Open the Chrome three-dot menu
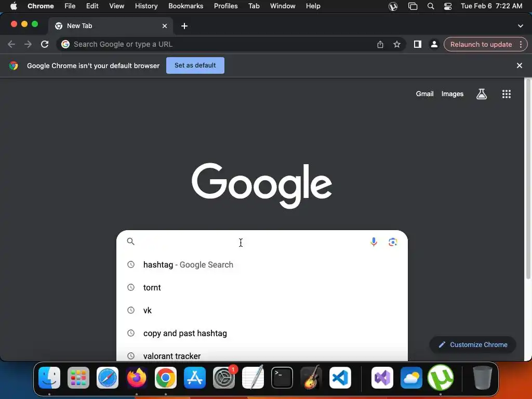 point(521,44)
